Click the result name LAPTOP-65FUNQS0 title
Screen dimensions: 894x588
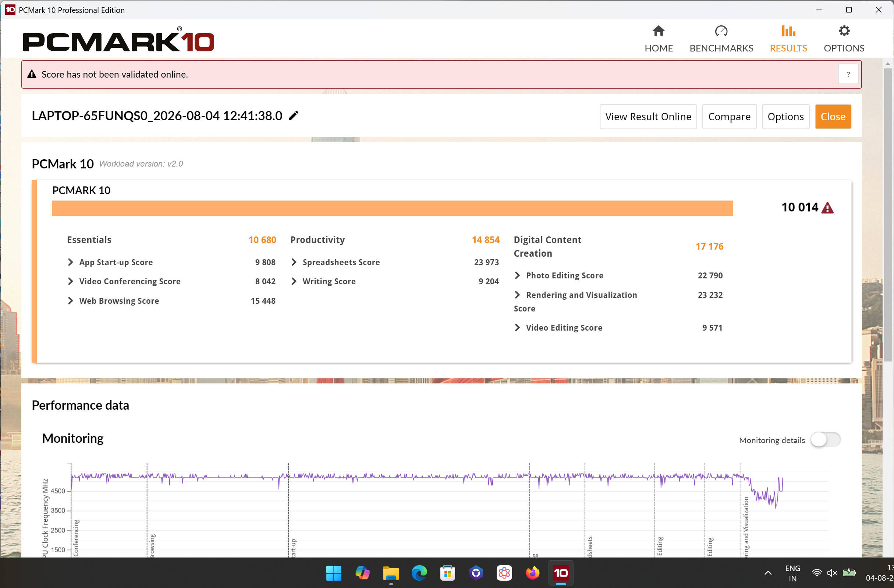[157, 115]
